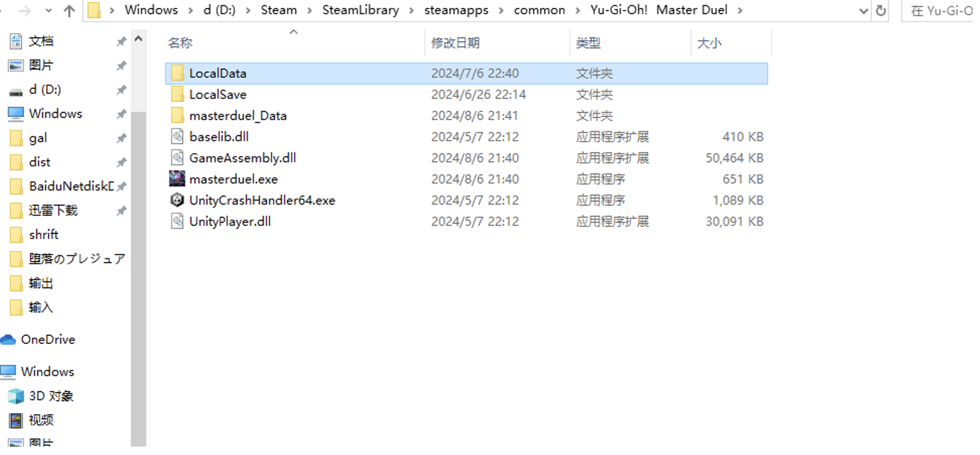The width and height of the screenshot is (980, 455).
Task: Expand the chevron after steamapps in path
Action: [x=501, y=11]
